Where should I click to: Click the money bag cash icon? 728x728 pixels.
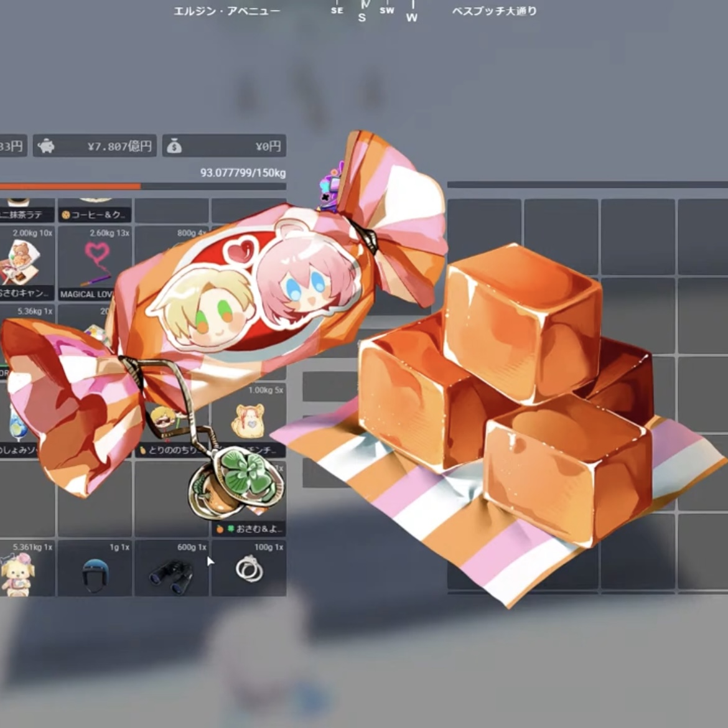[x=175, y=146]
